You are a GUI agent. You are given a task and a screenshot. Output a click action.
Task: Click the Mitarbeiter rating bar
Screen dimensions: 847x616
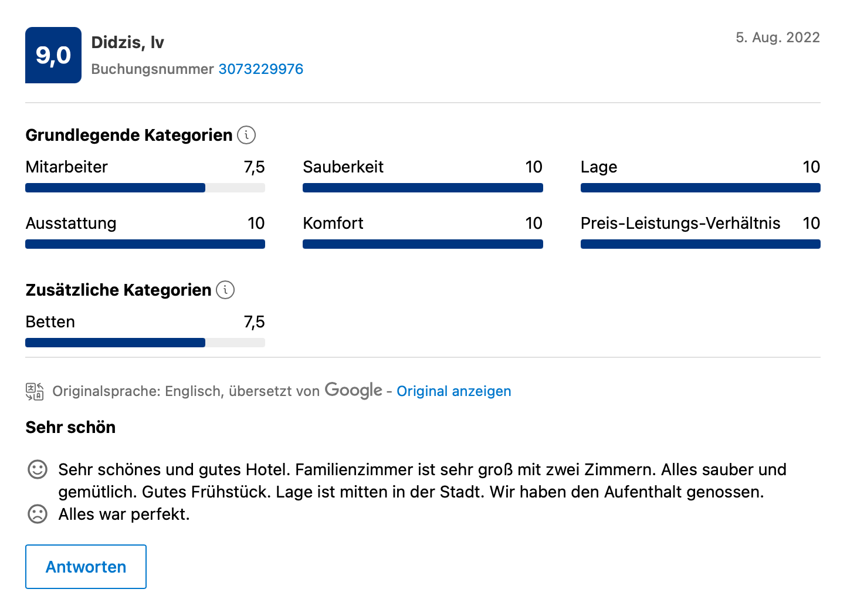145,188
